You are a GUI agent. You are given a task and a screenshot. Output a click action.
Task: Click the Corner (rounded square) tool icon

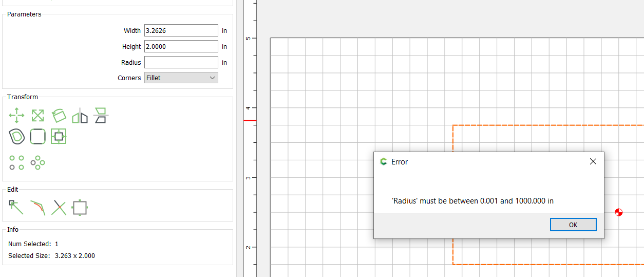point(37,136)
